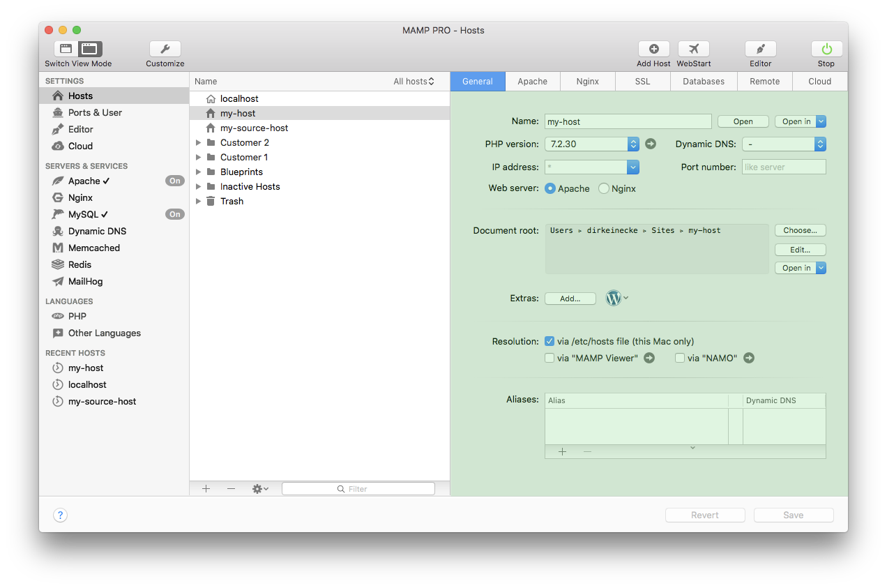Click the arrow next to PHP version
The height and width of the screenshot is (588, 887).
[x=651, y=144]
